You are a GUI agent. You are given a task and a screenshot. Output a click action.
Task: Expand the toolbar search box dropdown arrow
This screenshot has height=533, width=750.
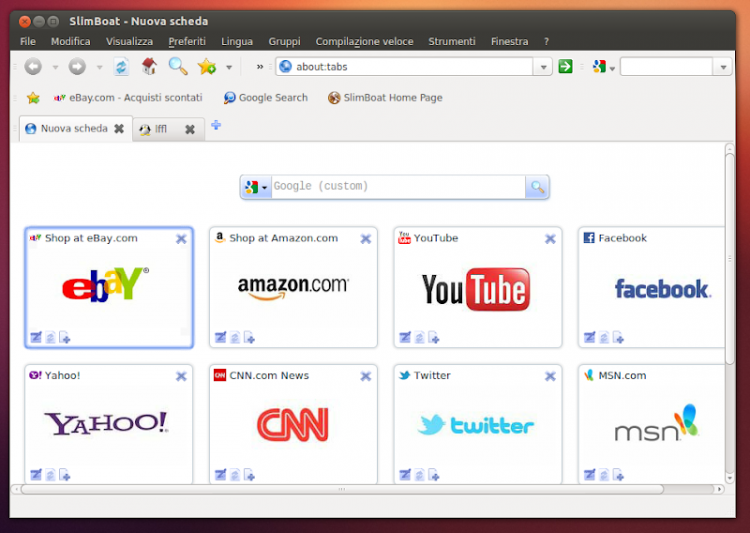[x=723, y=67]
